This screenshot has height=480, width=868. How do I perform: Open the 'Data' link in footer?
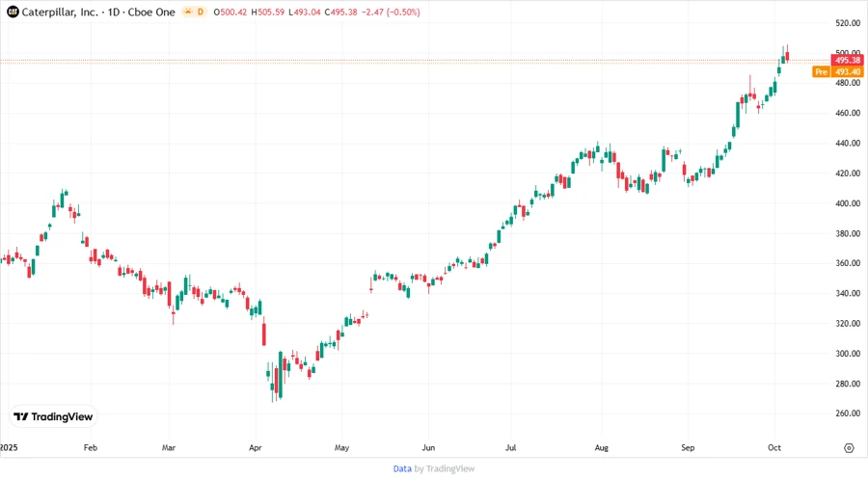[x=402, y=468]
